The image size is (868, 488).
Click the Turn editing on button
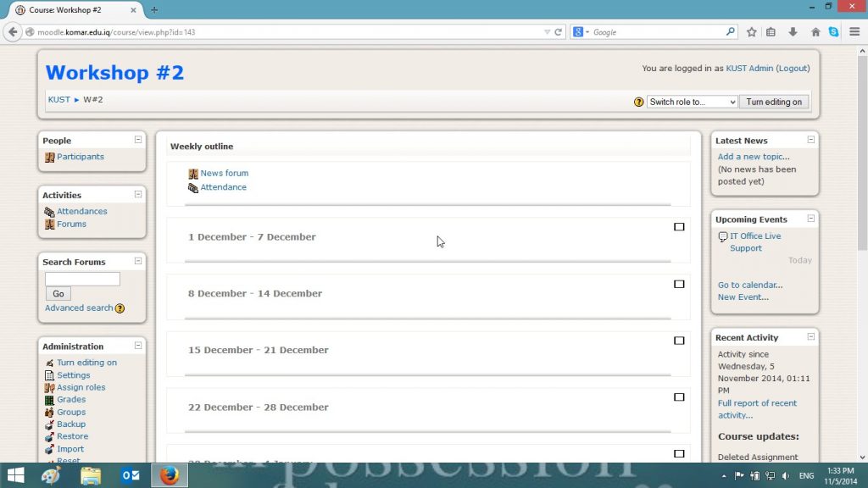774,102
